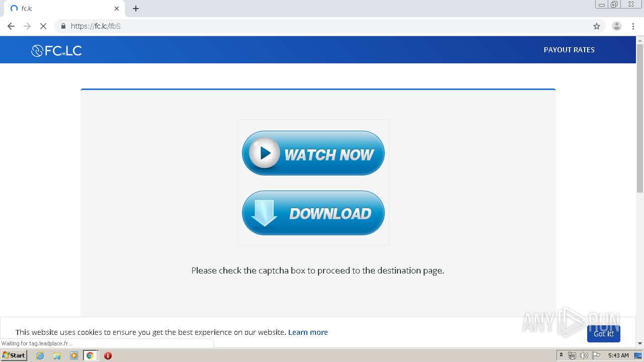Open Windows Media Player taskbar icon
This screenshot has height=362, width=644.
(74, 355)
